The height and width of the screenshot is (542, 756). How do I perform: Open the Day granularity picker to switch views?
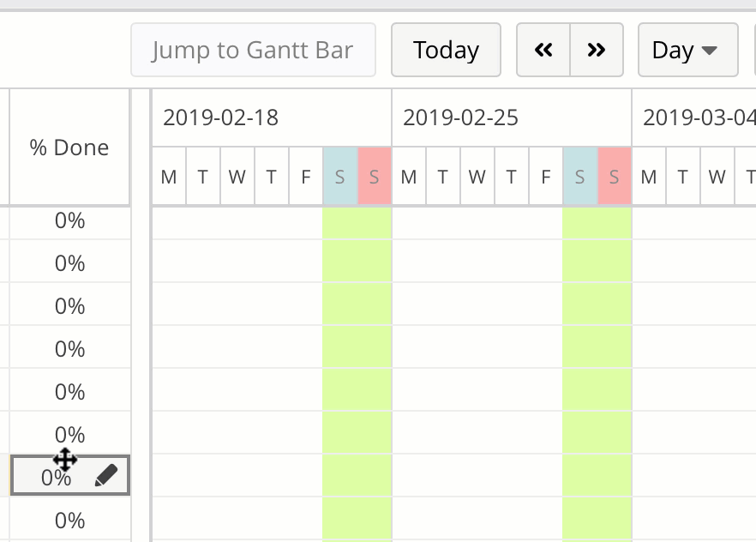click(x=687, y=50)
